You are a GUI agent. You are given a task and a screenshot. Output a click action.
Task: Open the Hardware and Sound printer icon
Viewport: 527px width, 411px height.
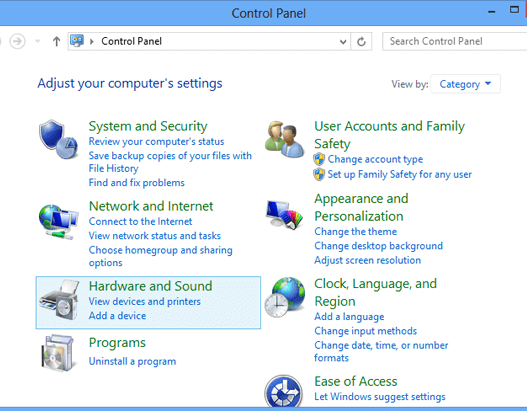[59, 300]
